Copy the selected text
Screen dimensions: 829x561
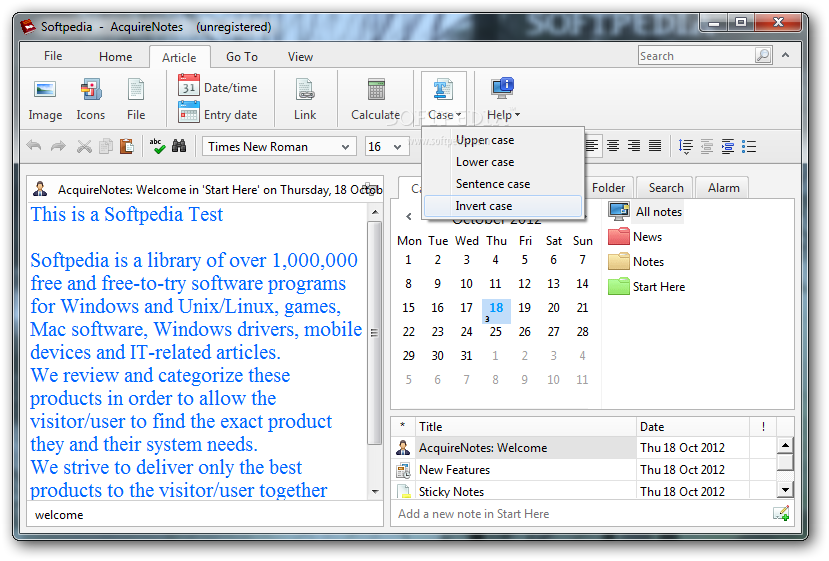106,146
